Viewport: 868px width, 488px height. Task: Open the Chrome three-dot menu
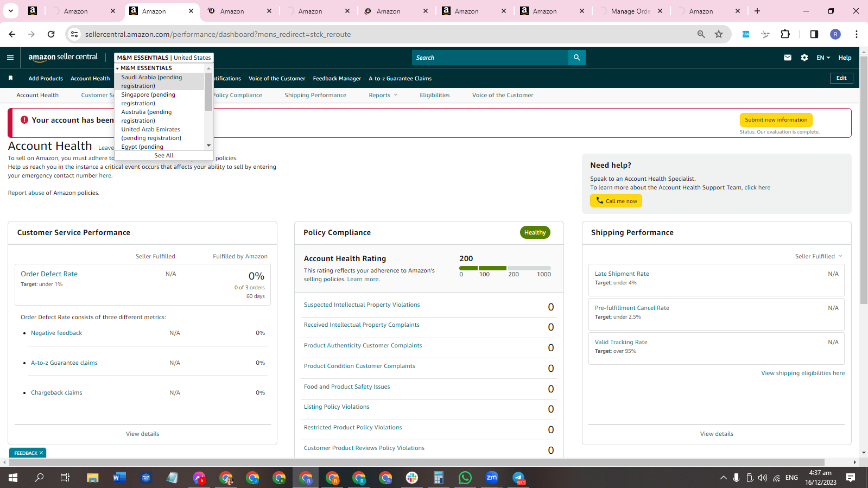(857, 34)
